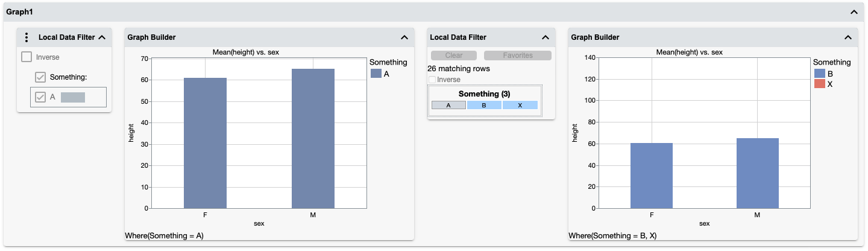868x251 pixels.
Task: Select filter value X in Something list
Action: pyautogui.click(x=520, y=105)
